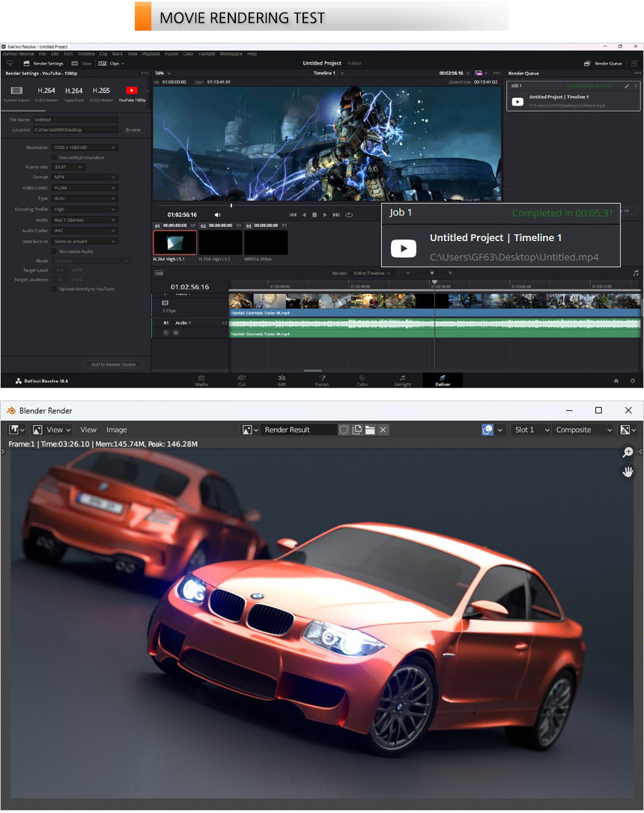Select the YouTube 1080p render preset

132,93
